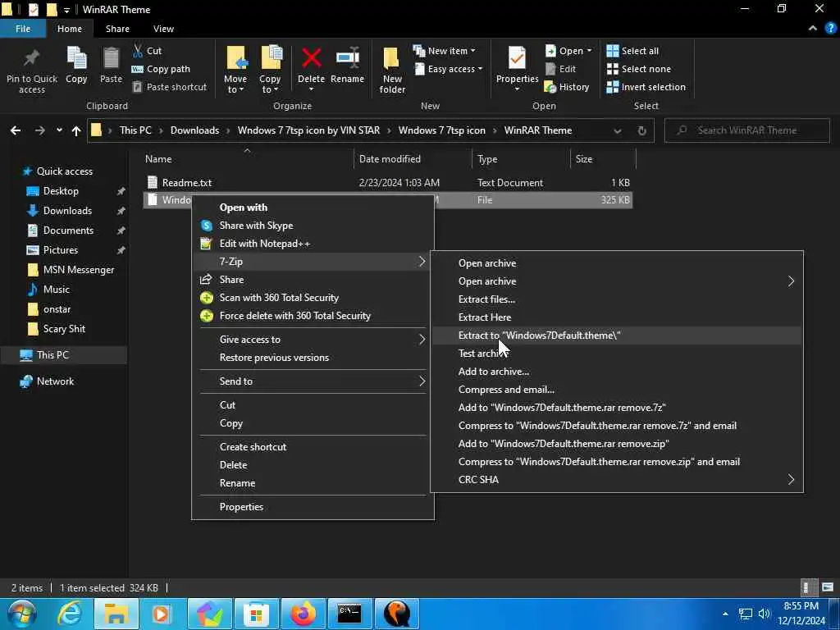
Task: Click Downloads in the address path
Action: click(x=194, y=130)
